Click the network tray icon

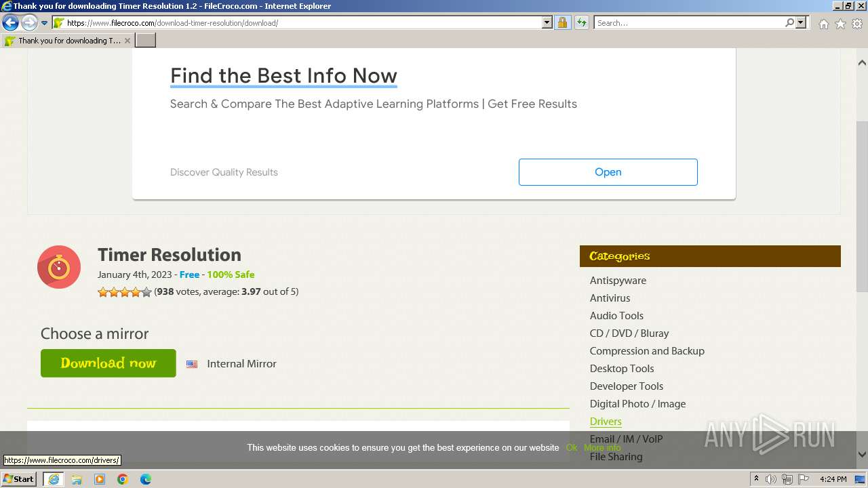tap(787, 479)
